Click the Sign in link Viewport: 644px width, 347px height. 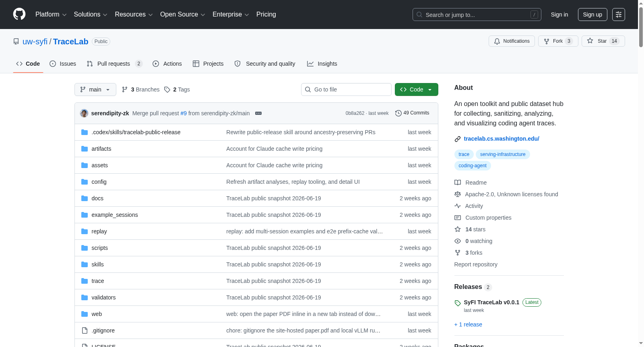click(x=559, y=15)
